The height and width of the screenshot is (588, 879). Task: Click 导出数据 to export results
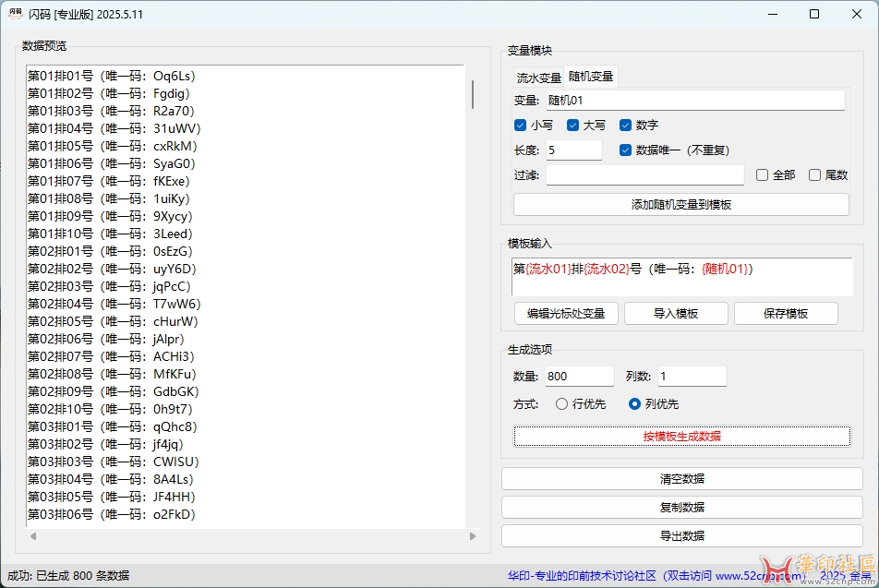click(x=681, y=535)
